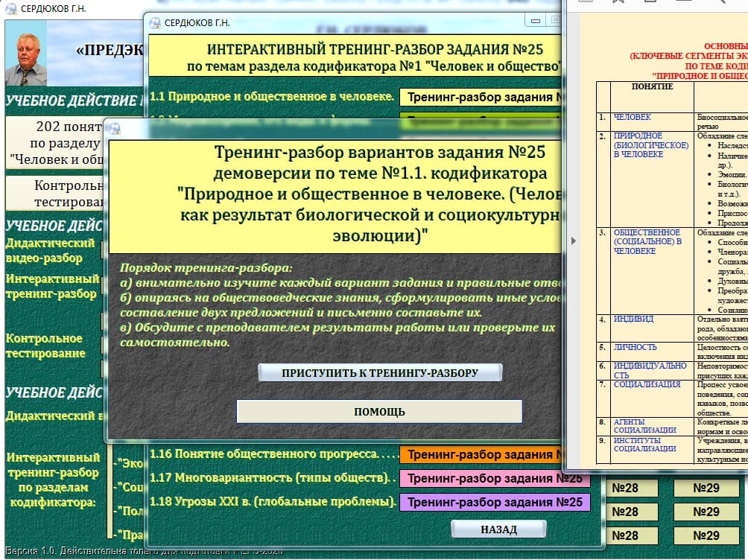Expand the right panel with the arrow
748x560 pixels.
[x=573, y=241]
